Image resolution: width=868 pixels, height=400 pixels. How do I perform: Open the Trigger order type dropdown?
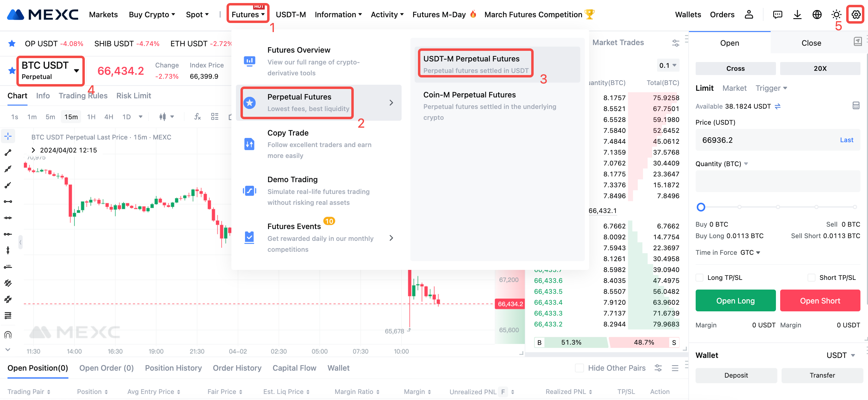point(771,88)
